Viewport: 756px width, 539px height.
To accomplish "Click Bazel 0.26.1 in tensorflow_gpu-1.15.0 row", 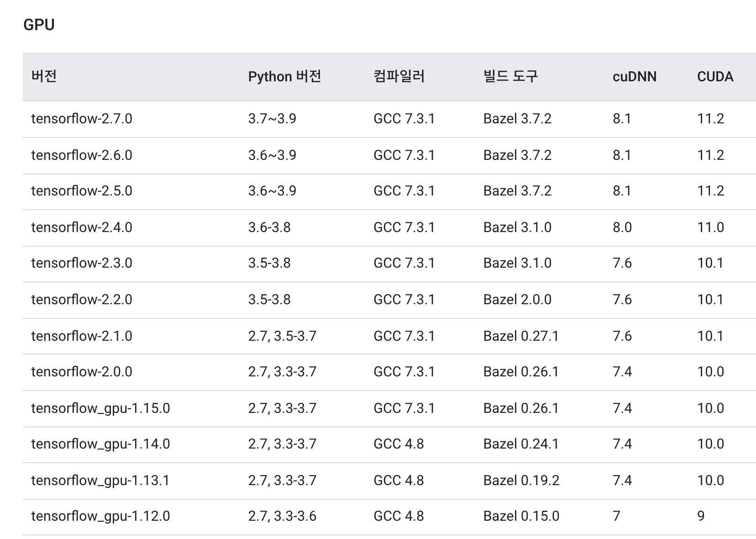I will click(x=521, y=408).
